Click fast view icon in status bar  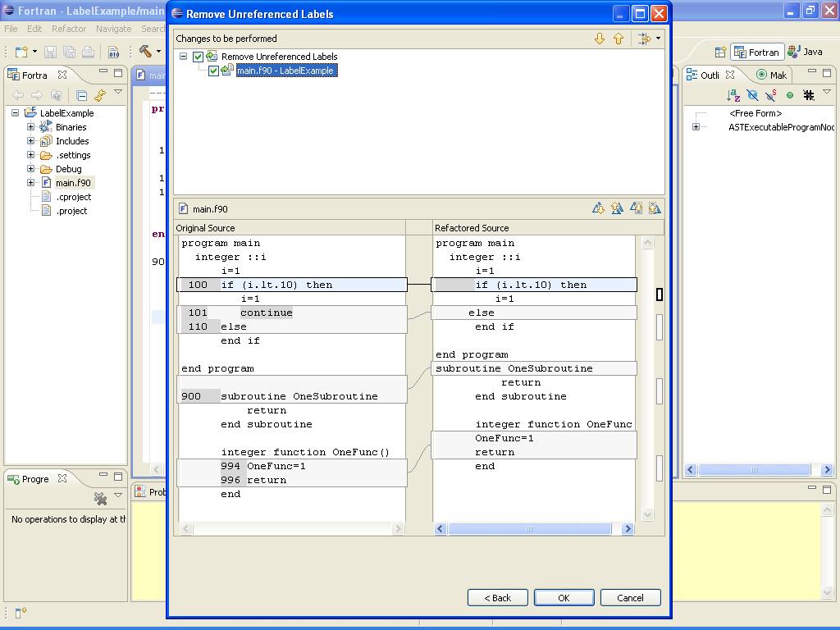tap(21, 612)
